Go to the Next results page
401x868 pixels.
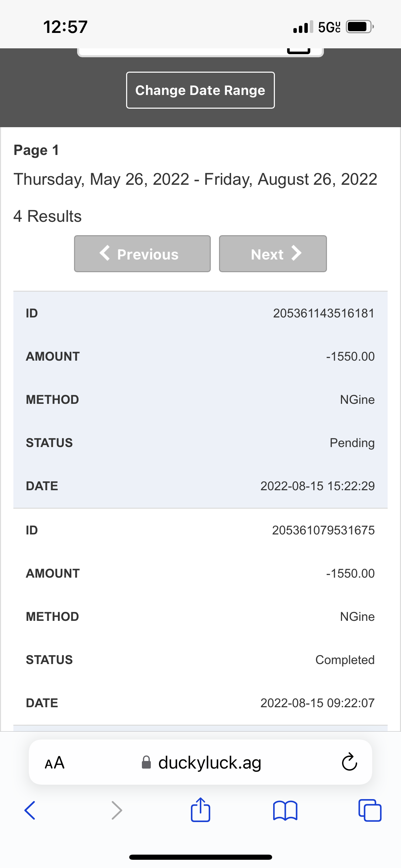[273, 254]
